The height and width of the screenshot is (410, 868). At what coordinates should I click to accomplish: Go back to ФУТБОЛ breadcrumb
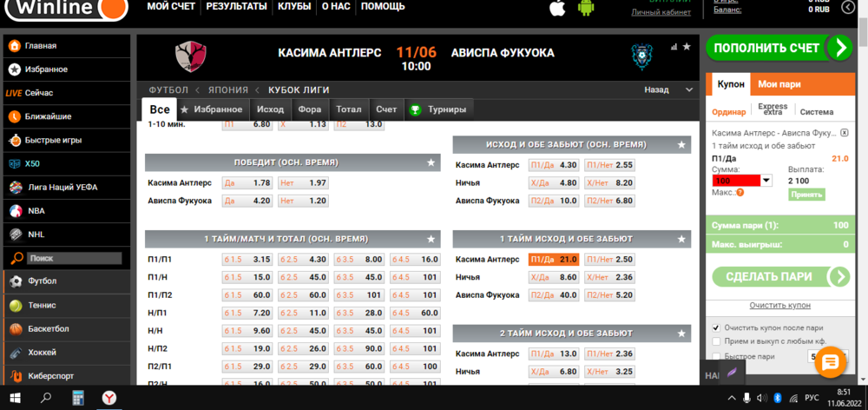pyautogui.click(x=168, y=89)
